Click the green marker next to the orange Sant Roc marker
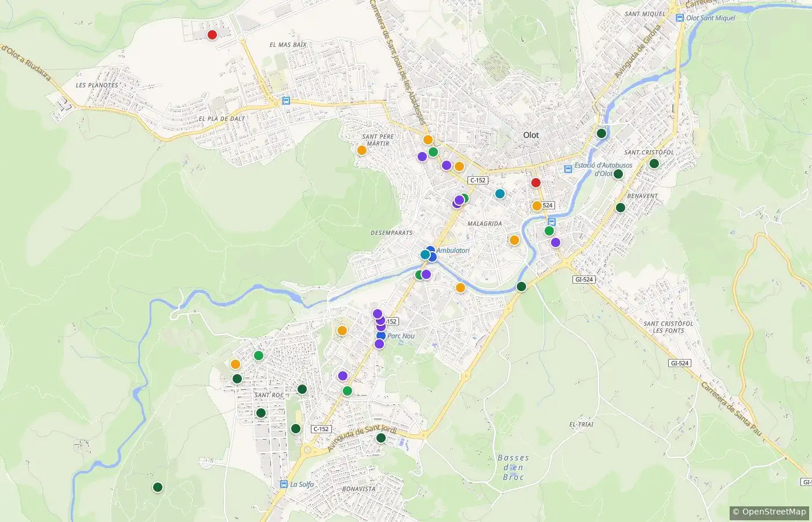This screenshot has width=812, height=522. pos(259,356)
